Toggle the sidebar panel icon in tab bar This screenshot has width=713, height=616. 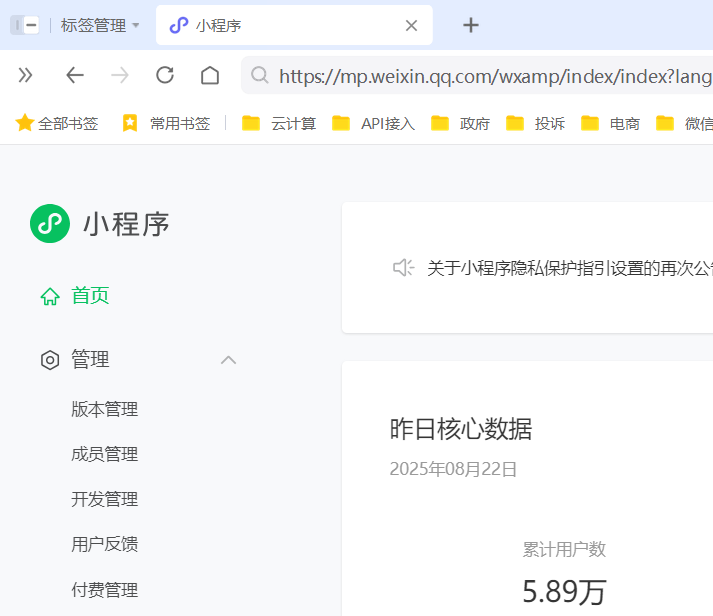pyautogui.click(x=25, y=25)
